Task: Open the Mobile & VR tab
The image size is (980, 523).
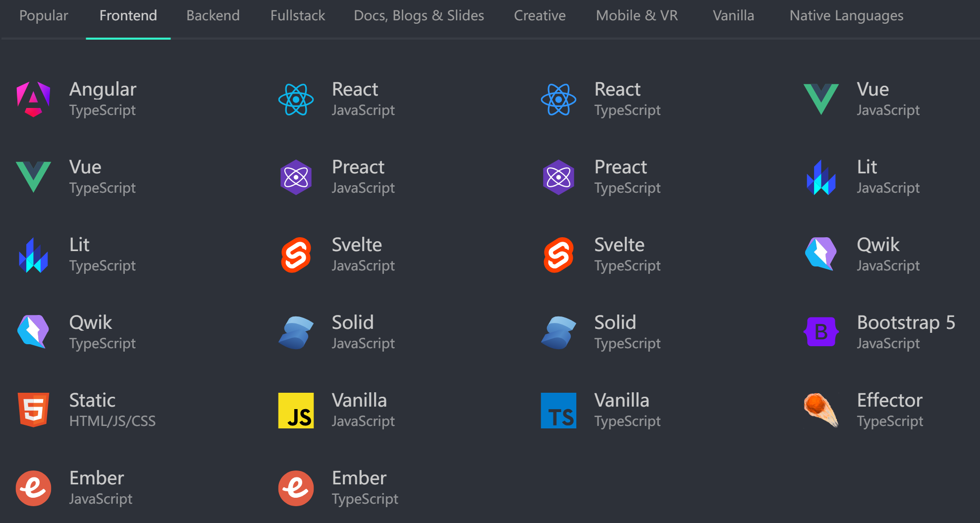Action: (x=637, y=16)
